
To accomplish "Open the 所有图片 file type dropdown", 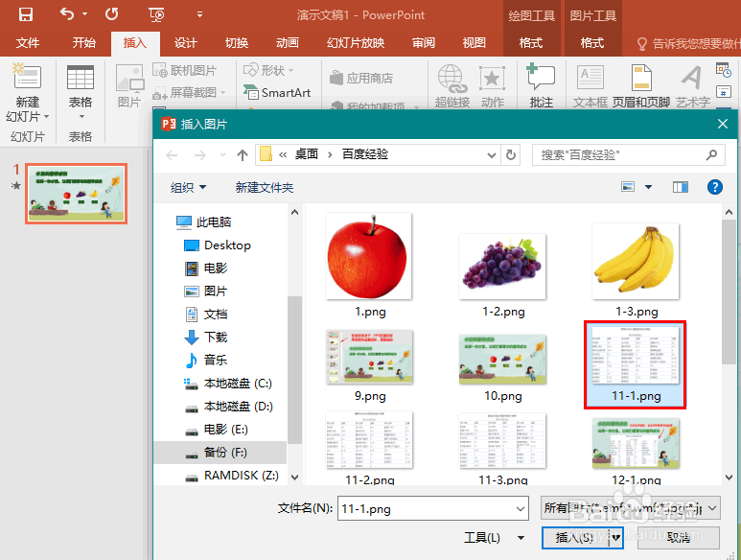I will tap(631, 508).
